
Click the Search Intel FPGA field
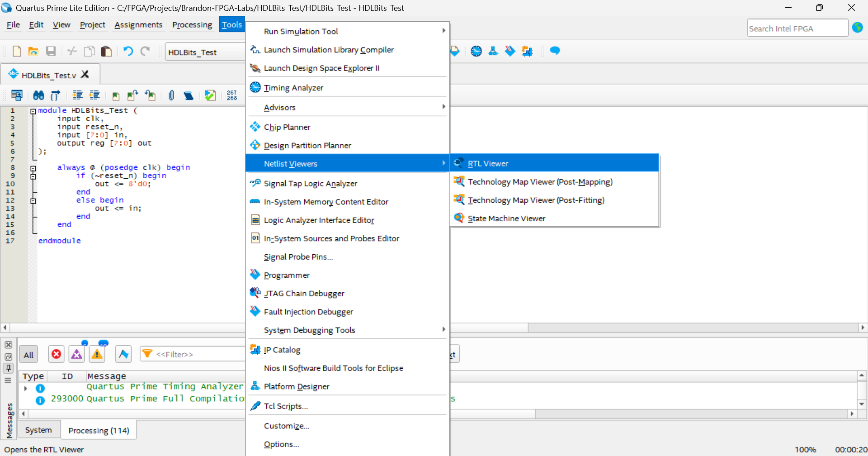(797, 28)
